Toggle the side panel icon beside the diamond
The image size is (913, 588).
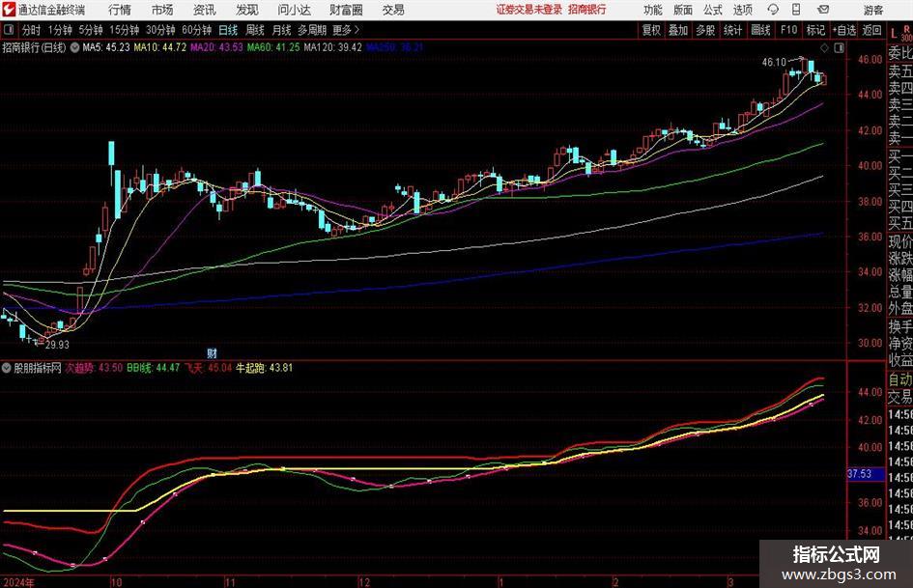tap(839, 48)
